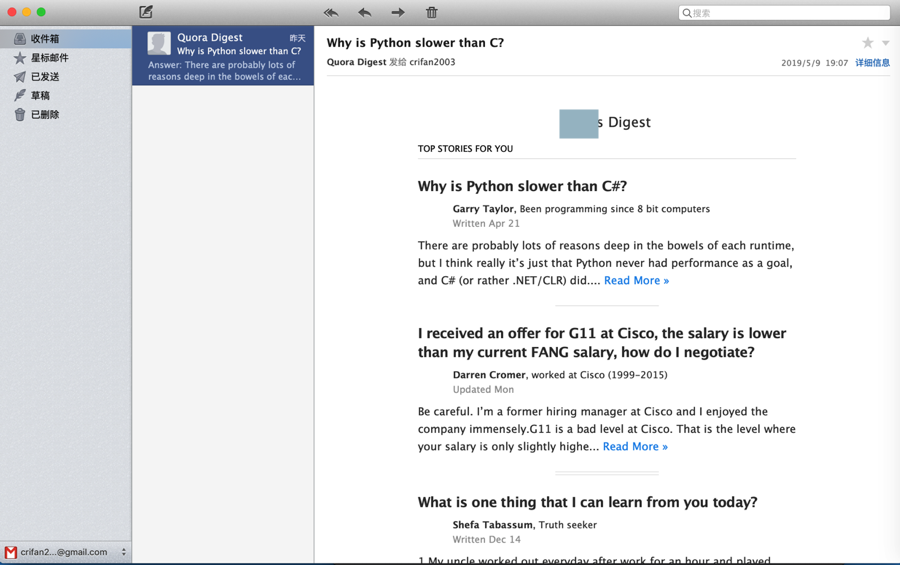Click Read More for the Python answer
The width and height of the screenshot is (900, 565).
636,280
